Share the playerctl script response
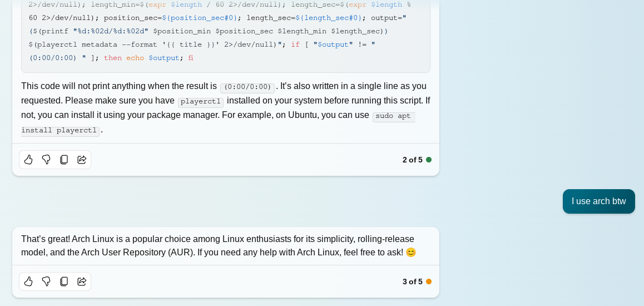Viewport: 644px width, 306px height. [82, 160]
